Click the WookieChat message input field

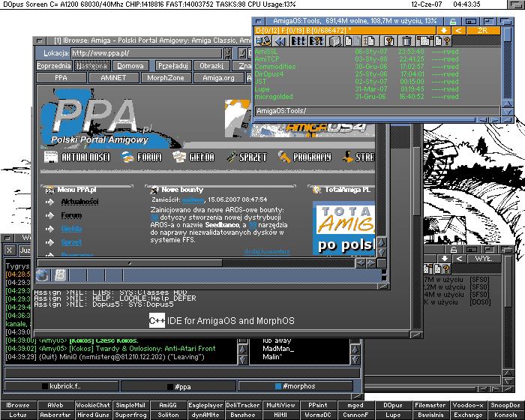[x=182, y=373]
